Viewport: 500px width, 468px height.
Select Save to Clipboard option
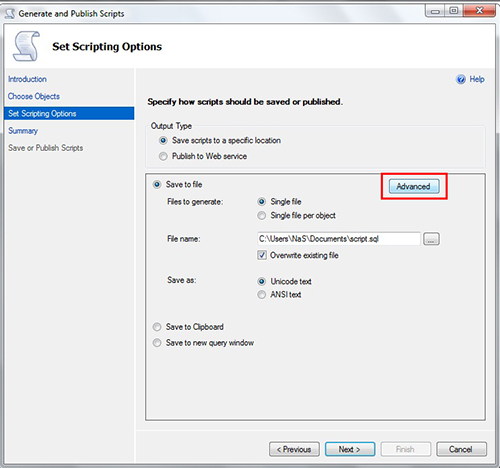coord(157,327)
